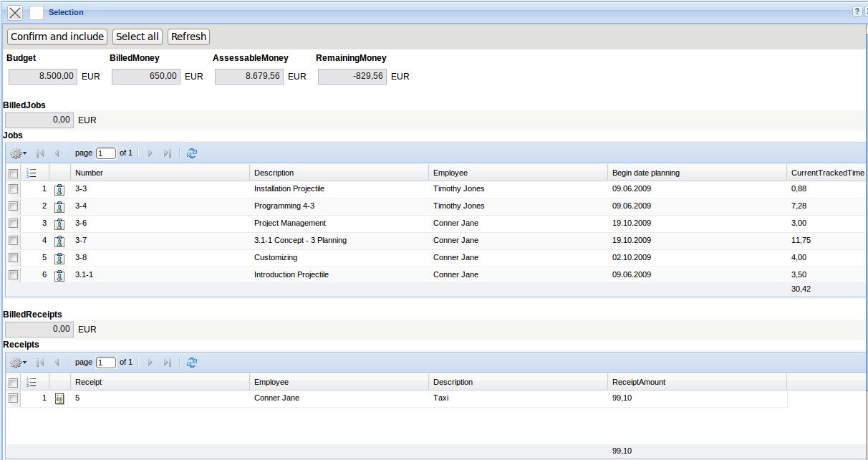Image resolution: width=868 pixels, height=460 pixels.
Task: Click the Select all button
Action: coord(137,37)
